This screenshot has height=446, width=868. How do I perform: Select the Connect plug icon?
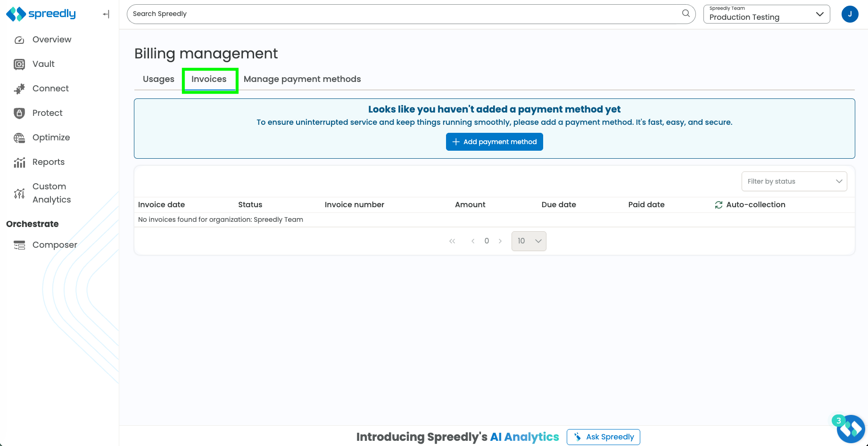pos(19,89)
